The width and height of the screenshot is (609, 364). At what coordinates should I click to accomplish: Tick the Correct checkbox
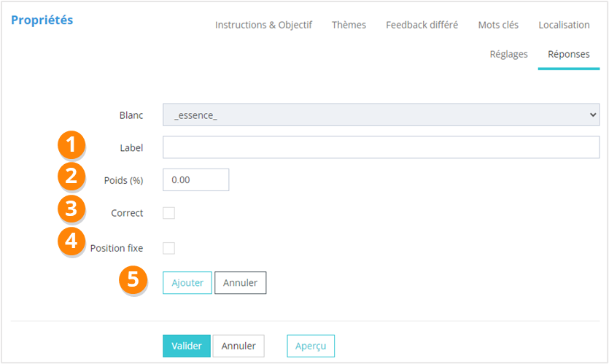pos(168,213)
